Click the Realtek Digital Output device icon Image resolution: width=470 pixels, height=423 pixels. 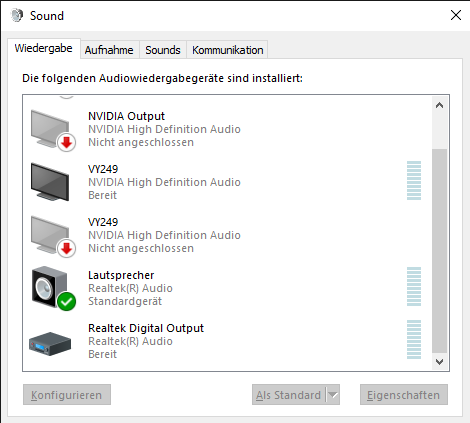[x=50, y=344]
